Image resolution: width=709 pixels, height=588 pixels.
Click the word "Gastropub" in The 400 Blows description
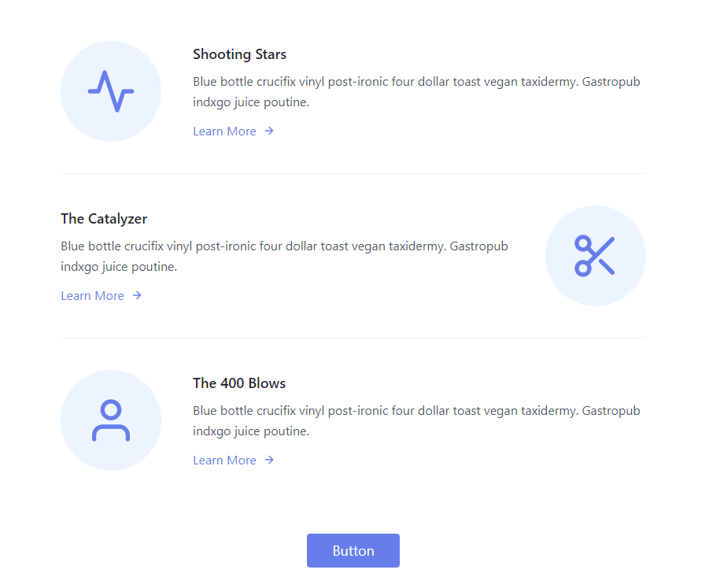pyautogui.click(x=611, y=411)
